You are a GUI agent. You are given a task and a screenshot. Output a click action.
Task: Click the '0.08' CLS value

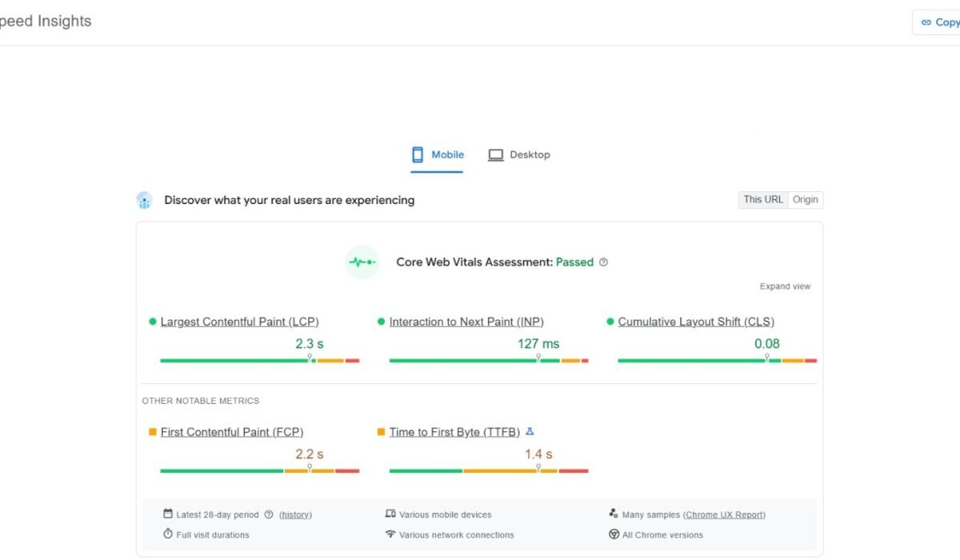pos(767,344)
